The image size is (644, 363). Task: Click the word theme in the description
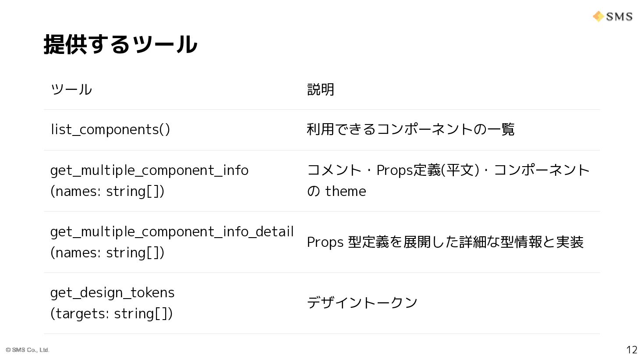coord(346,191)
